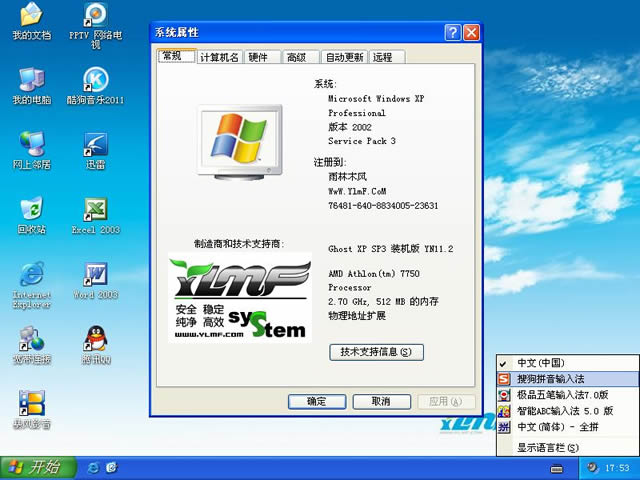
Task: Close the 系统属性 dialog with the X
Action: tap(471, 32)
